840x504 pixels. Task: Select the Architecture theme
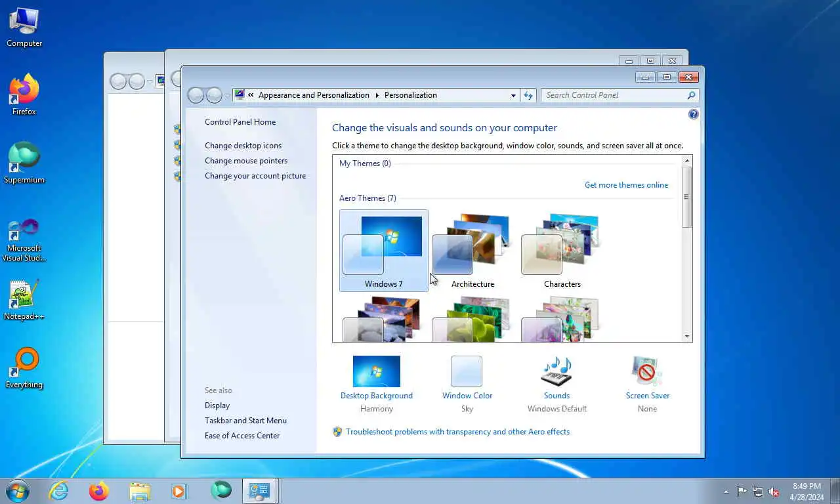click(472, 251)
